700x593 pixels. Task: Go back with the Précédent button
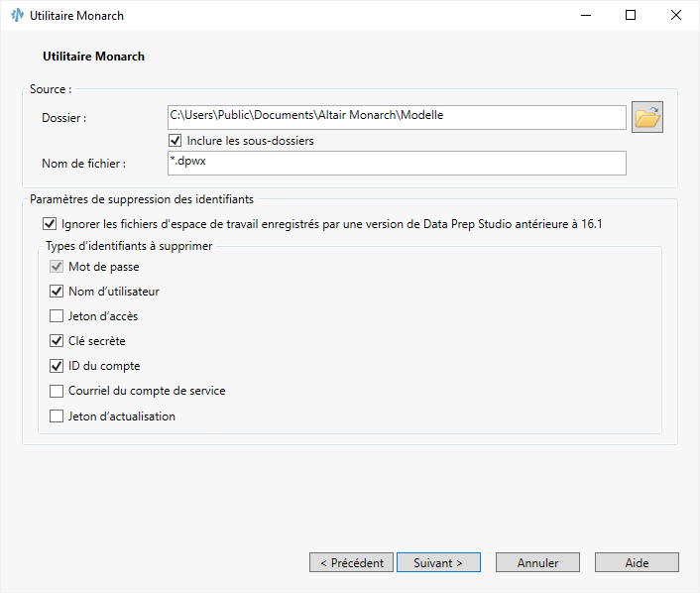[x=351, y=562]
